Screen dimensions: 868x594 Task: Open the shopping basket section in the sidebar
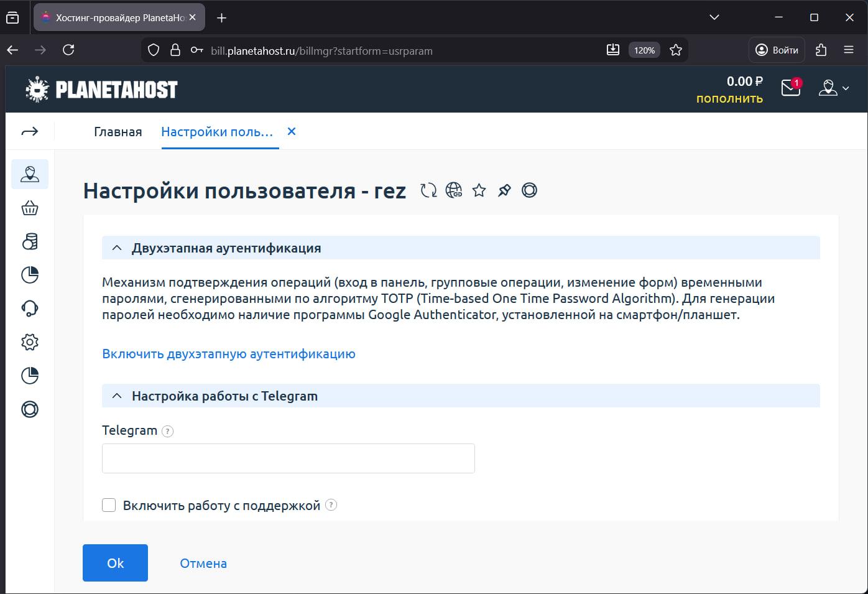click(29, 208)
